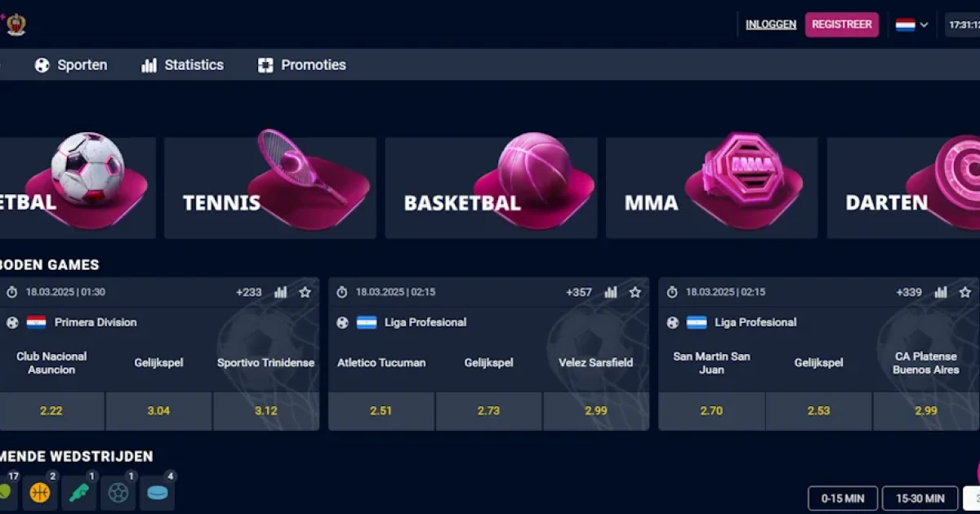Image resolution: width=980 pixels, height=514 pixels.
Task: Favorite the Club Nacional Asuncion match
Action: (305, 291)
